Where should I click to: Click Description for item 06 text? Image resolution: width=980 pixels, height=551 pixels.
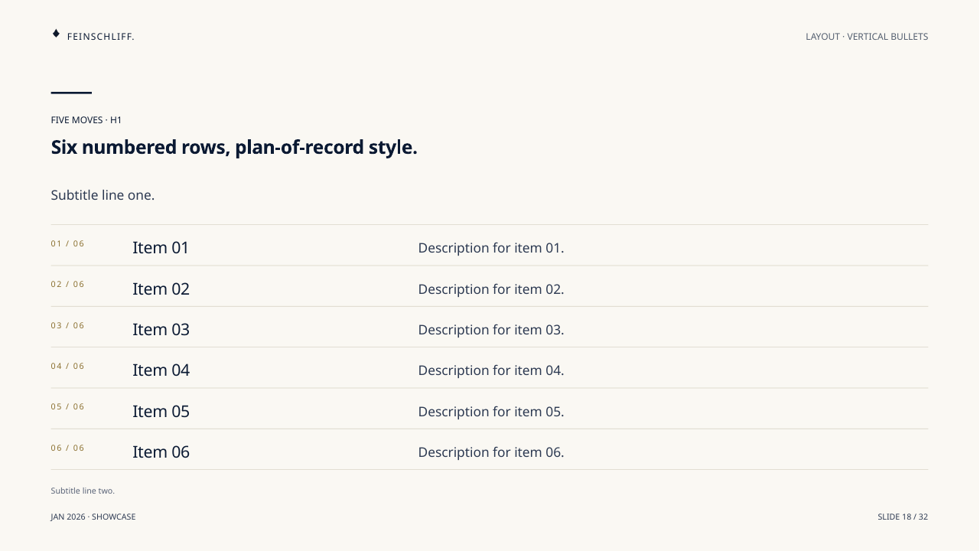coord(491,452)
